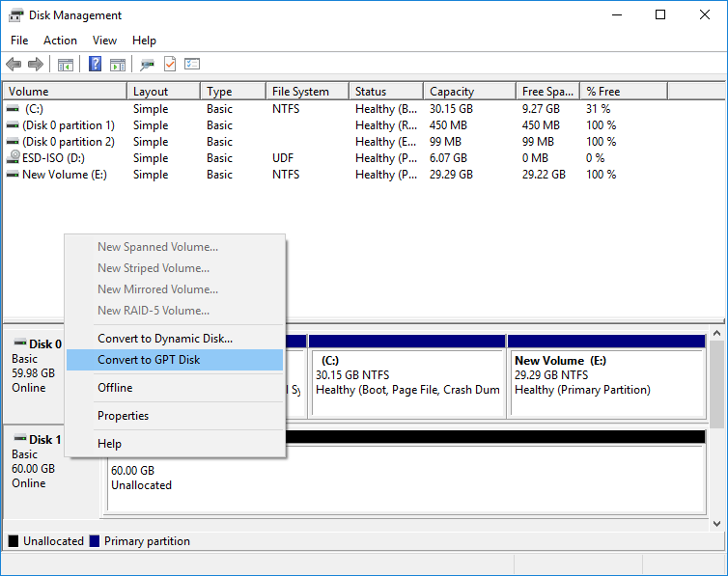
Task: Click disabled New RAID-5 Volume... entry
Action: coord(175,311)
